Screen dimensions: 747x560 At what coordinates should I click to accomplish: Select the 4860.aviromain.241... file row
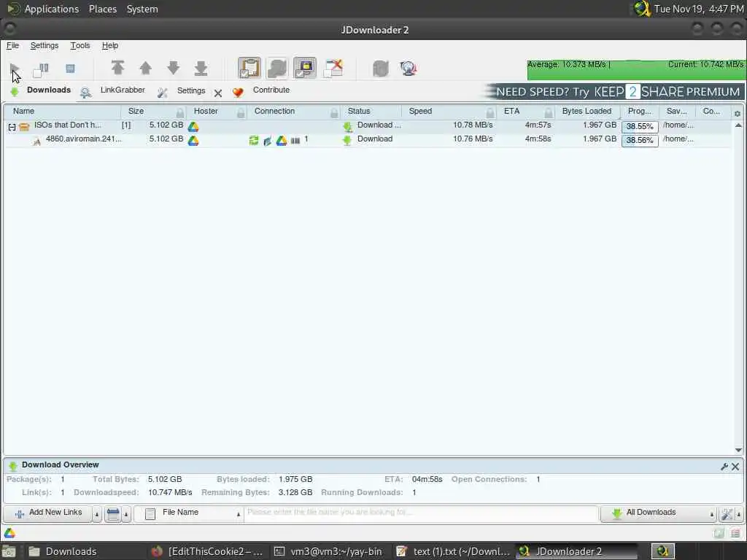pyautogui.click(x=368, y=139)
